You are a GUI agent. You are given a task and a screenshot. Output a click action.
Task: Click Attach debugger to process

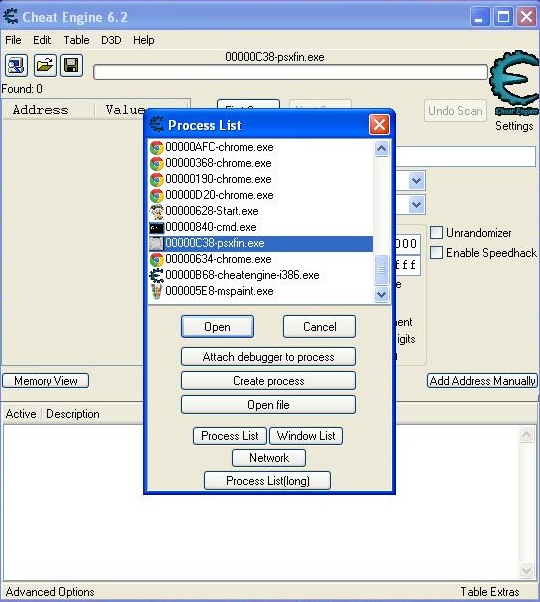coord(268,357)
